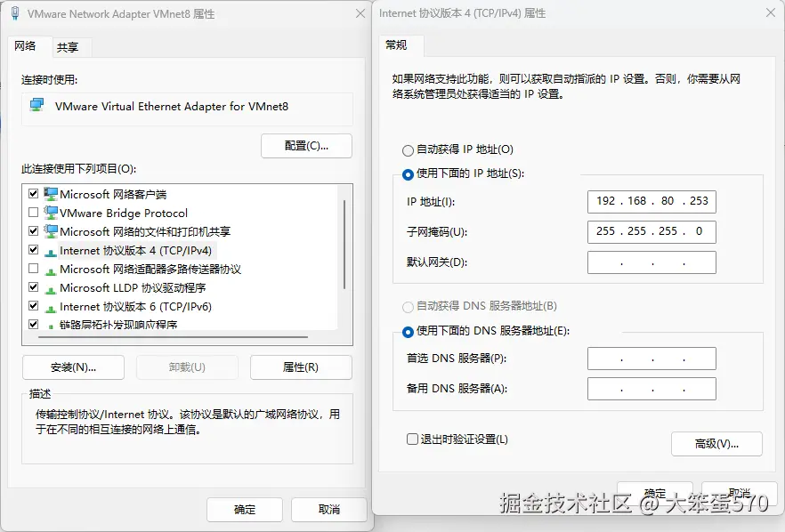Click the 首选 DNS 服务器 field
This screenshot has width=785, height=532.
651,359
